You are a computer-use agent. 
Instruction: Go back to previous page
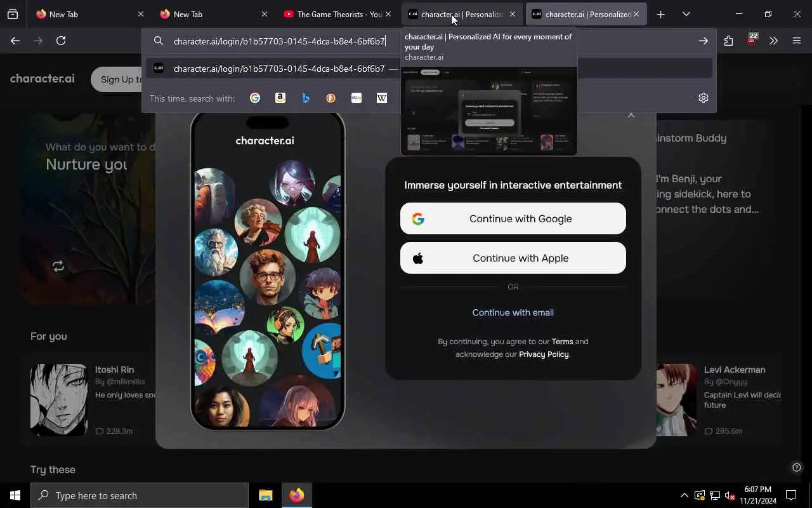15,41
